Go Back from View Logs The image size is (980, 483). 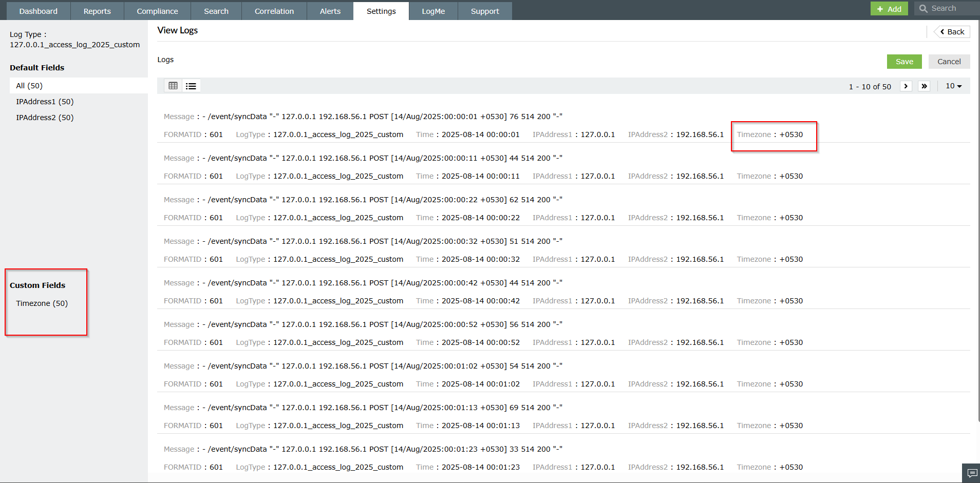pyautogui.click(x=952, y=32)
